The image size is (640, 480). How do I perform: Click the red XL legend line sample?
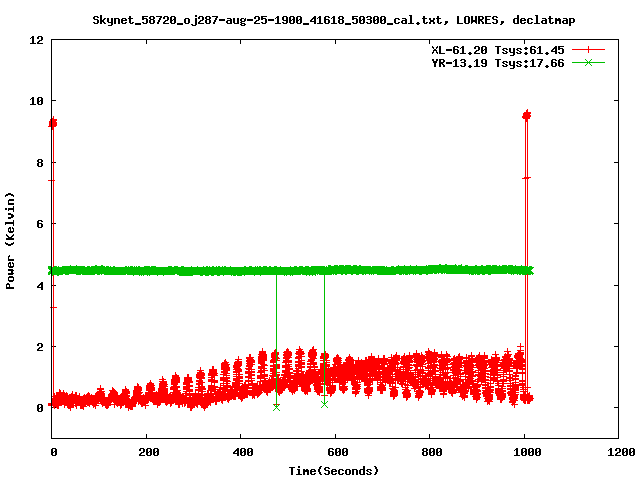point(588,50)
